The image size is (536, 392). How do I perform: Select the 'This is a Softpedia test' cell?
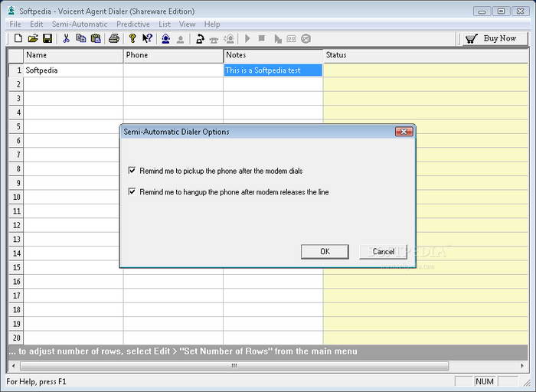pos(273,70)
